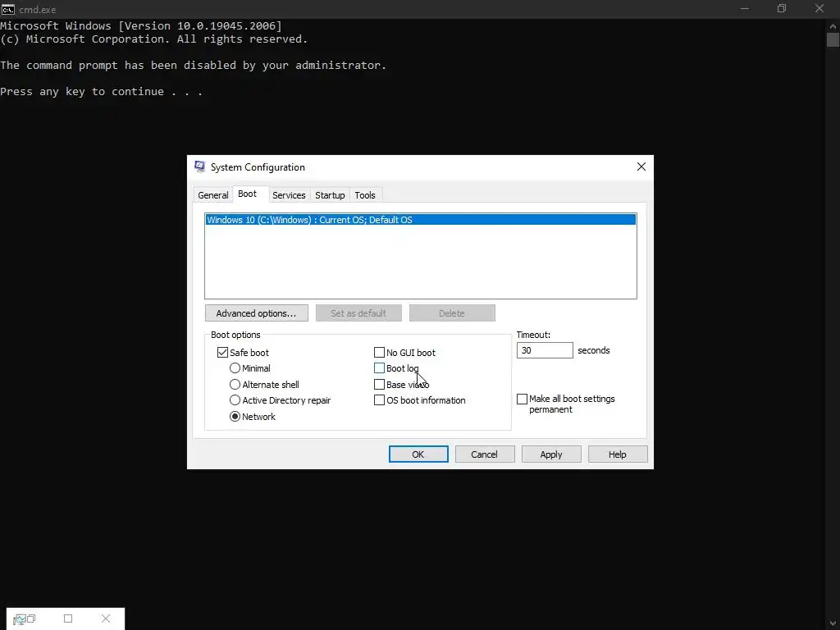Click the cmd window scrollbar thumb

tap(833, 39)
